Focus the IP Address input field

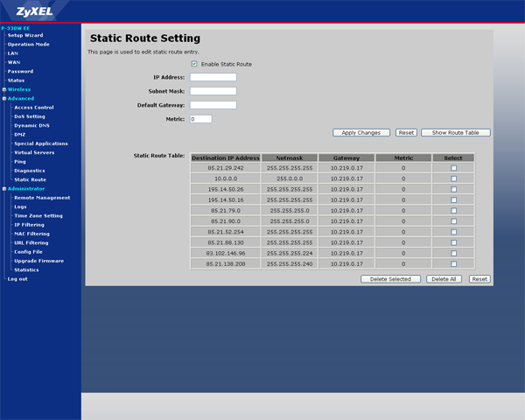point(213,77)
